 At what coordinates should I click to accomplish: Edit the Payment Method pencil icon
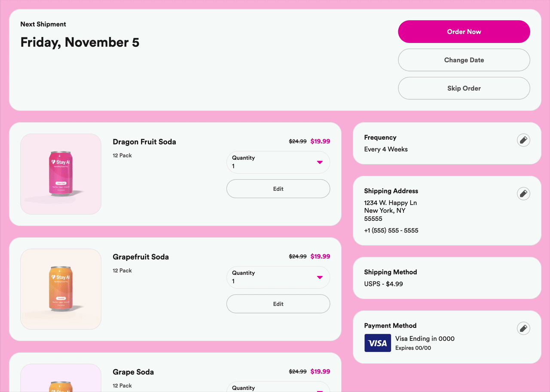tap(523, 328)
